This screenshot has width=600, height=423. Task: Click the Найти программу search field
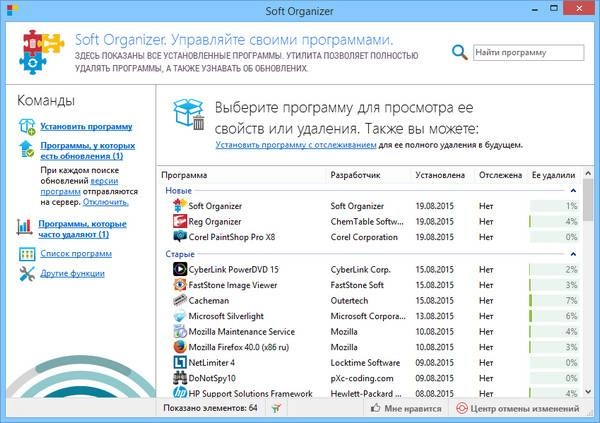(x=528, y=52)
